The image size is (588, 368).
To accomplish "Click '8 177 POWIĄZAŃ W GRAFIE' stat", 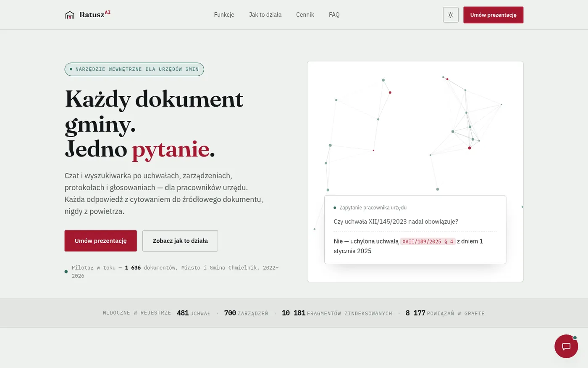I will click(x=445, y=313).
